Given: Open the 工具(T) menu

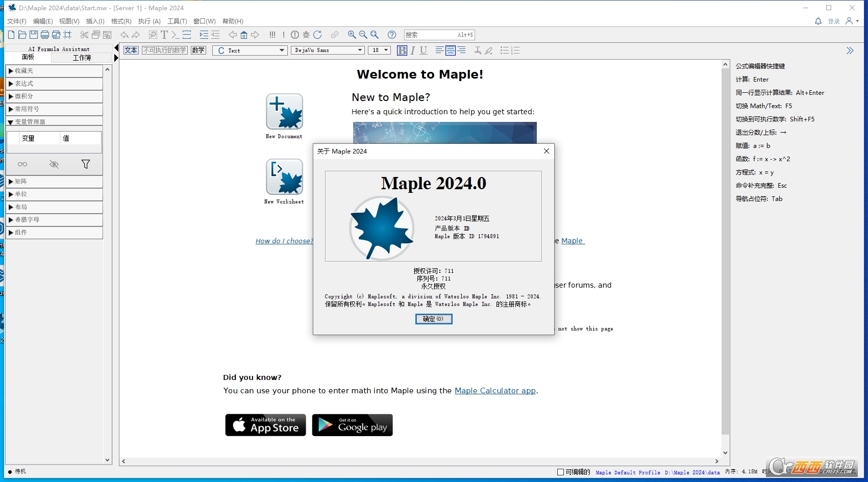Looking at the screenshot, I should 177,21.
